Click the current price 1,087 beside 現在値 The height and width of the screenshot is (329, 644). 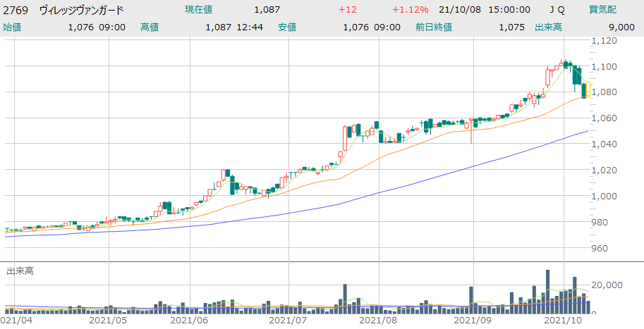[267, 10]
